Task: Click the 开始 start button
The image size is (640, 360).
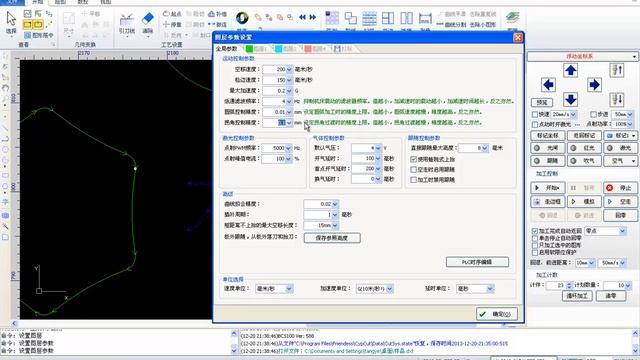Action: pyautogui.click(x=548, y=188)
